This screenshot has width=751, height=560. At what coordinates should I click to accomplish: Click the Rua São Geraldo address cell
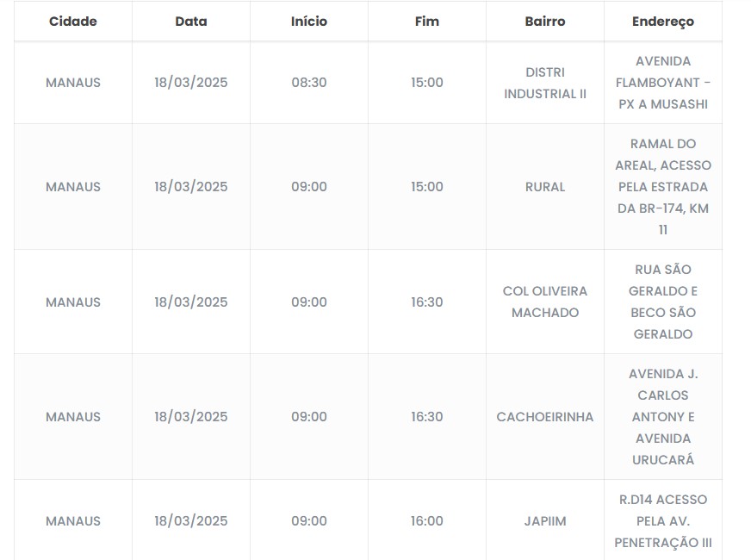[663, 302]
